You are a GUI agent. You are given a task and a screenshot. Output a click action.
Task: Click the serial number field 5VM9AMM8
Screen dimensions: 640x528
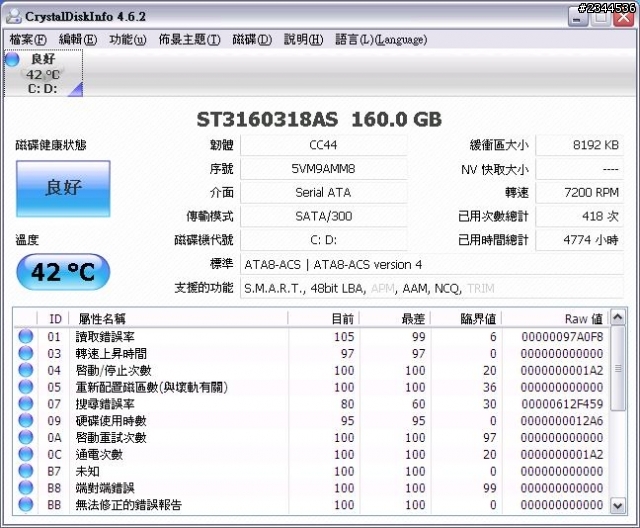click(x=324, y=169)
